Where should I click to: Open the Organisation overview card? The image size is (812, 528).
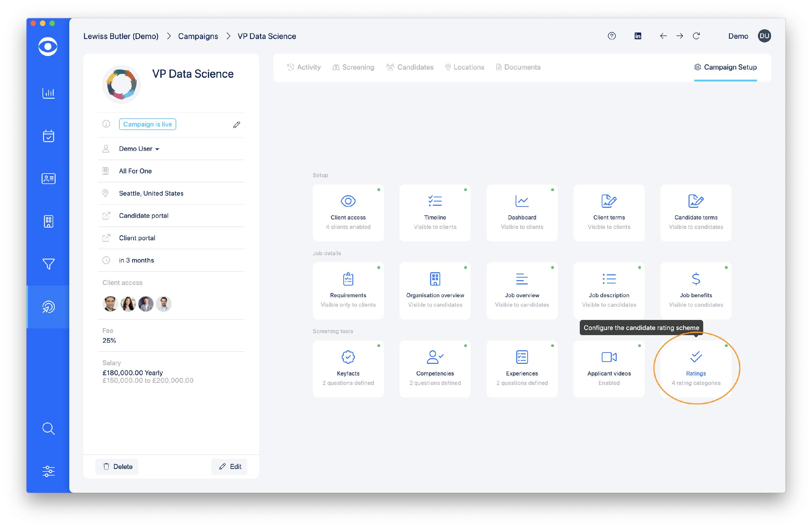[435, 290]
